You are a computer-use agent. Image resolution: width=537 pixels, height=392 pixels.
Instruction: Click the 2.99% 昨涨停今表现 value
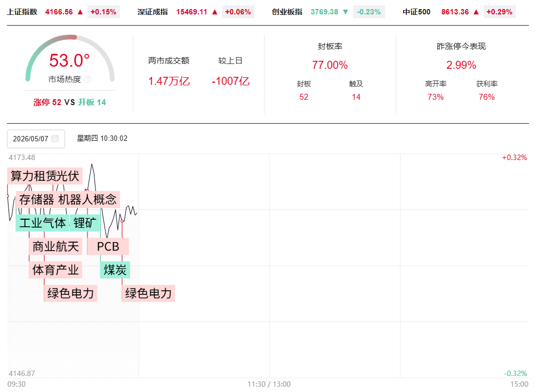[461, 65]
